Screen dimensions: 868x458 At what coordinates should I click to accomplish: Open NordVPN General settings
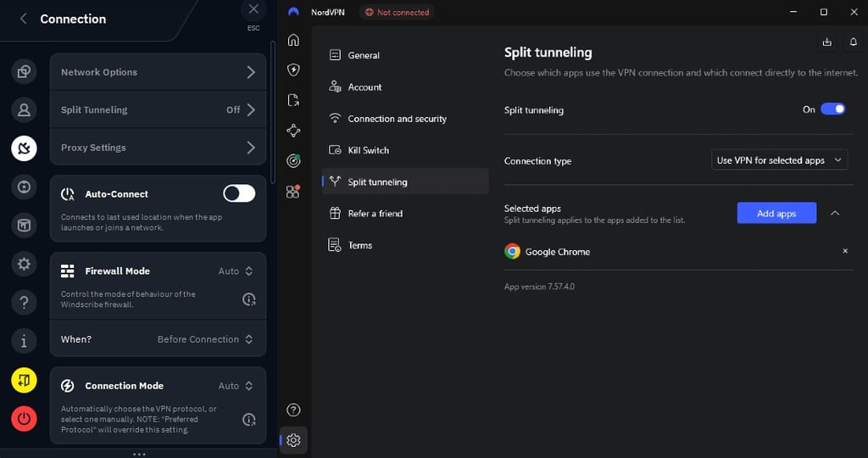(x=405, y=55)
